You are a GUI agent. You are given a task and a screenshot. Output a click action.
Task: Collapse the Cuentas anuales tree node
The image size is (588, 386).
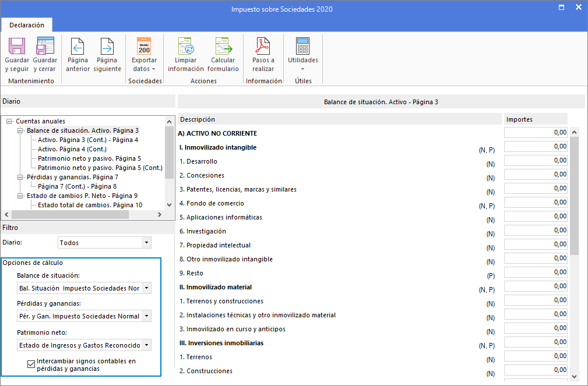pyautogui.click(x=9, y=122)
